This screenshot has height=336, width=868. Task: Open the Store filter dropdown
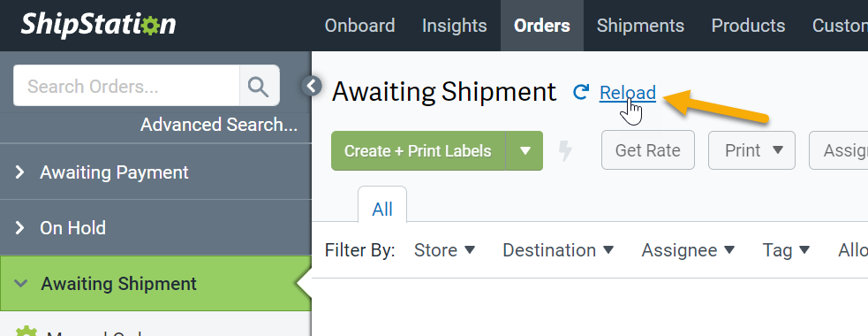coord(444,250)
